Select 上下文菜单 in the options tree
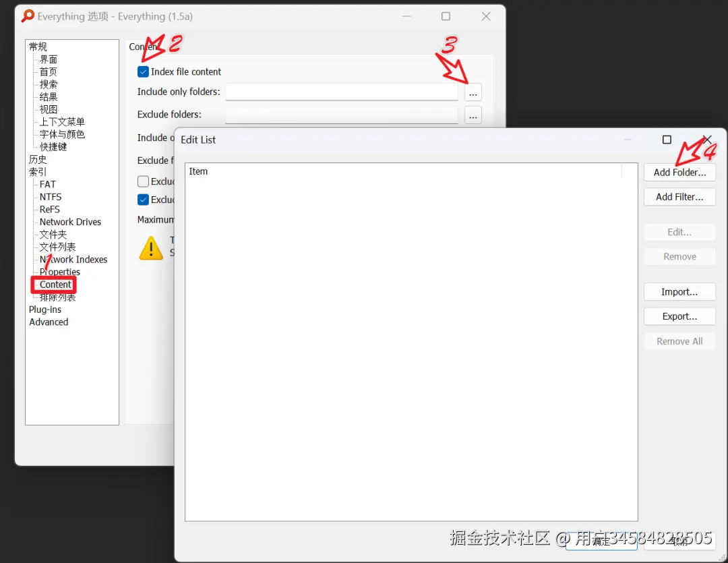Viewport: 728px width, 563px height. (x=62, y=122)
